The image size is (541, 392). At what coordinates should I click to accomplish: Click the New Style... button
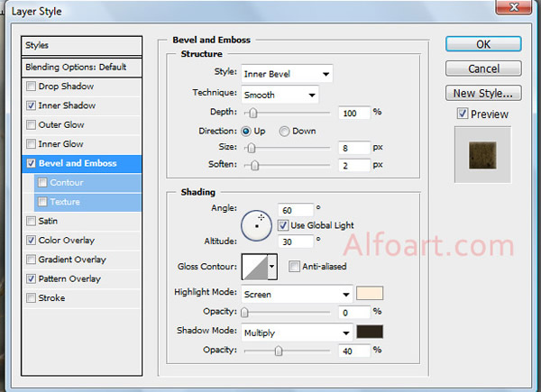pyautogui.click(x=482, y=93)
